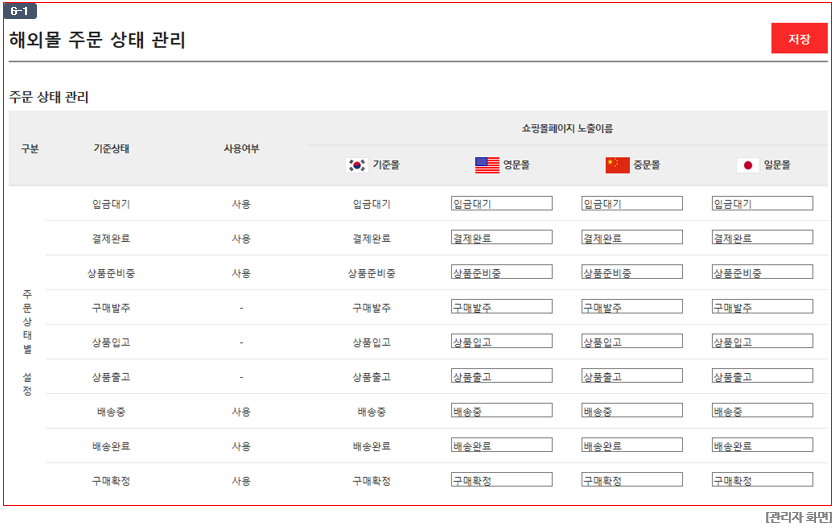
Task: Select 입금대기 input field under 영문몰
Action: point(502,203)
